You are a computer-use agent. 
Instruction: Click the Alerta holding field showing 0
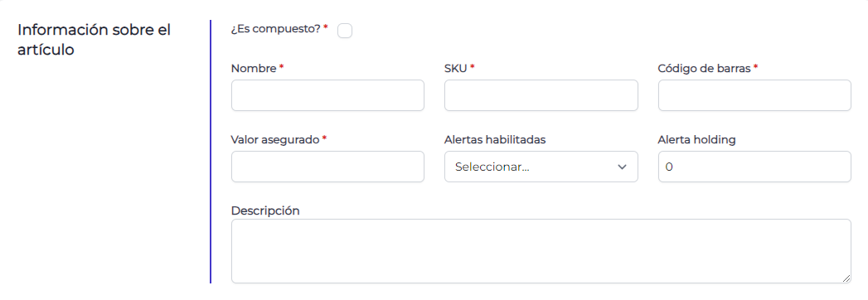click(754, 167)
